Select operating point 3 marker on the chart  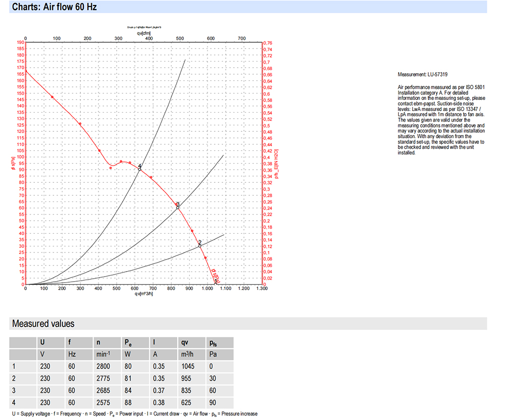tap(178, 207)
